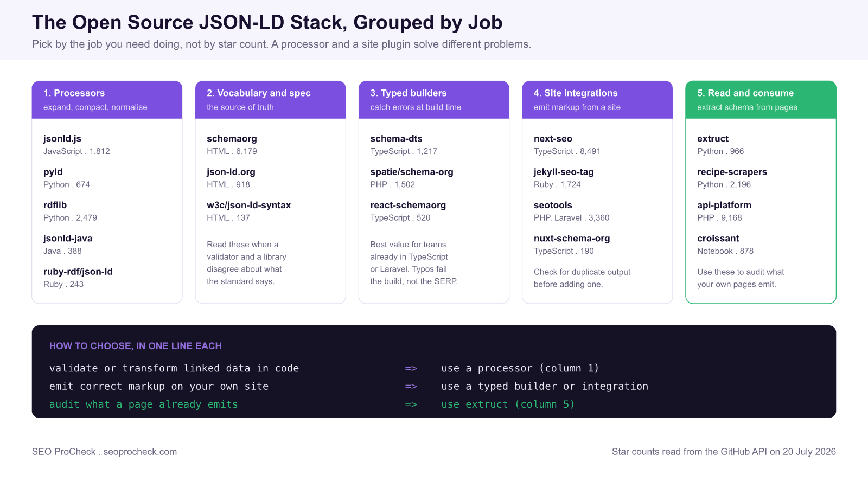Click 'TypeScript . 520' star count

coord(400,218)
